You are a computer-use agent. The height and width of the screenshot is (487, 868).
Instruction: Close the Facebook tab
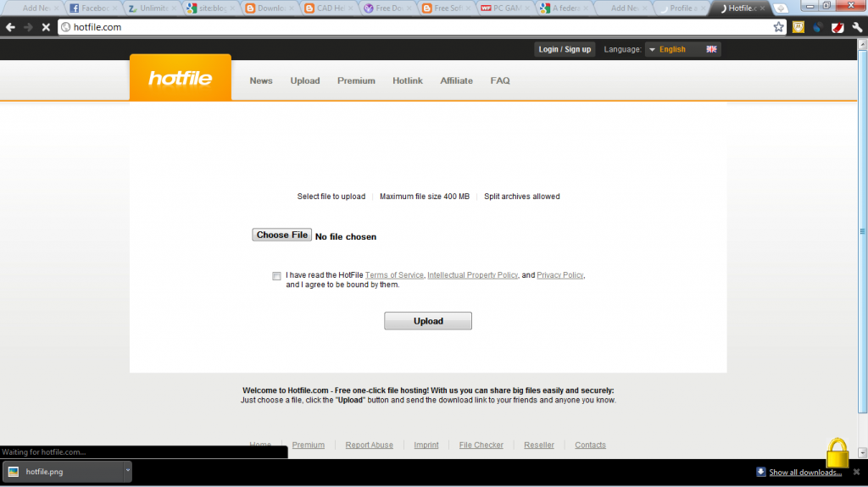(x=115, y=8)
